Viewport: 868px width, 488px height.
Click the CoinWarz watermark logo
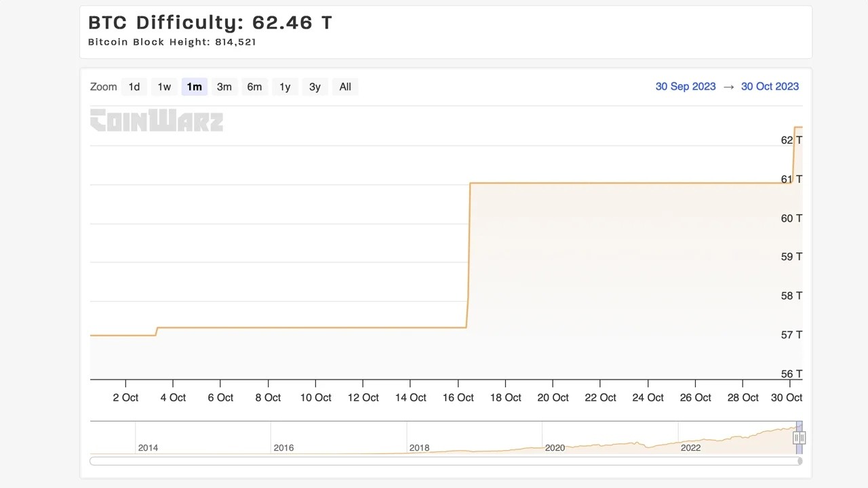click(157, 120)
